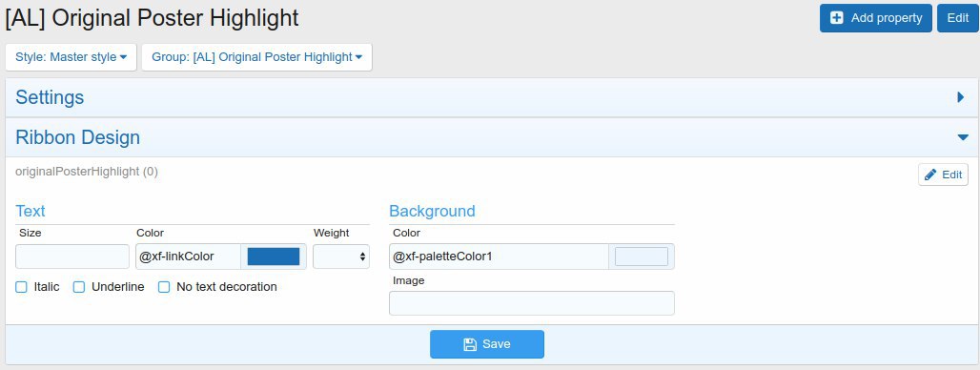This screenshot has width=980, height=370.
Task: Tick the Underline checkbox
Action: (79, 287)
